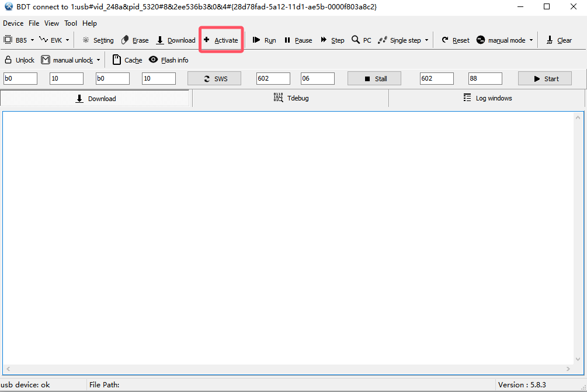Click the manual mode round icon
The width and height of the screenshot is (587, 392).
pos(480,40)
